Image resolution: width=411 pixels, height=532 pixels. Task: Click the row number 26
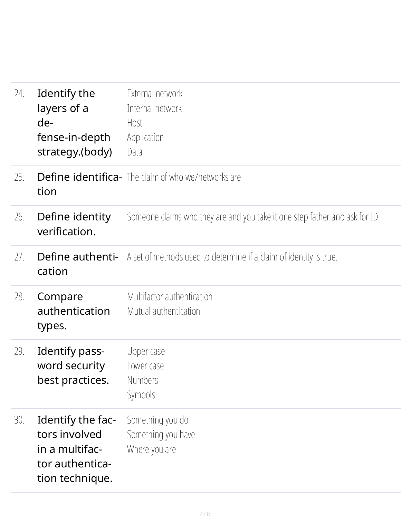point(19,217)
